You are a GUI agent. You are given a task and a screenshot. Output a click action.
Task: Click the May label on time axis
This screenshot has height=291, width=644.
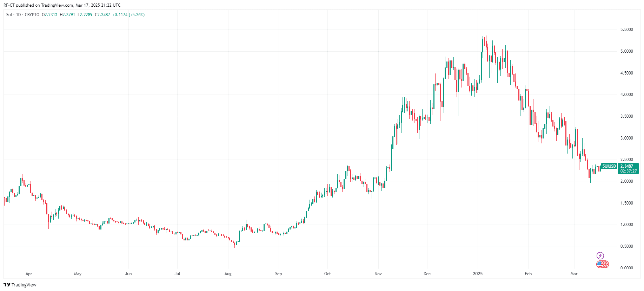pos(78,274)
